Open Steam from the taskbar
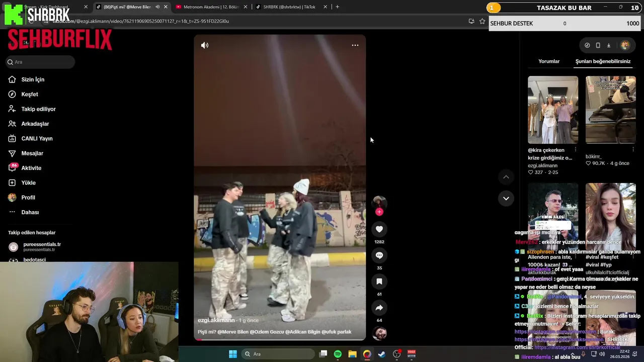 click(382, 354)
